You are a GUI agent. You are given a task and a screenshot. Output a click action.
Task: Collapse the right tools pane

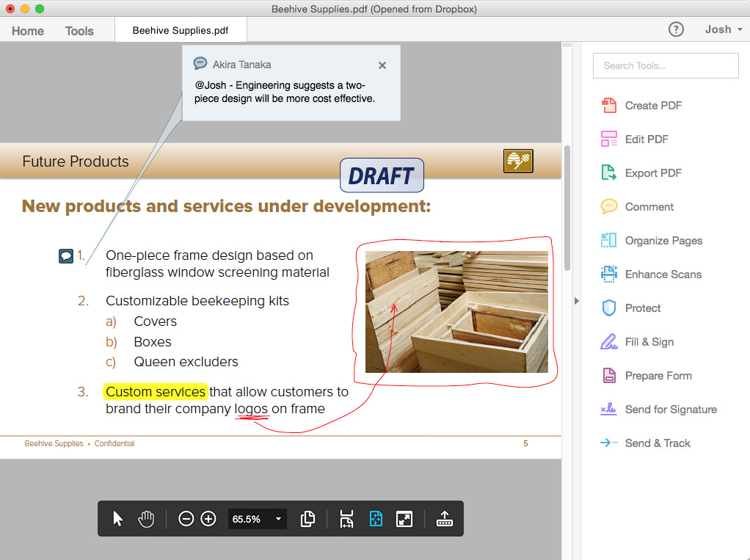click(576, 301)
